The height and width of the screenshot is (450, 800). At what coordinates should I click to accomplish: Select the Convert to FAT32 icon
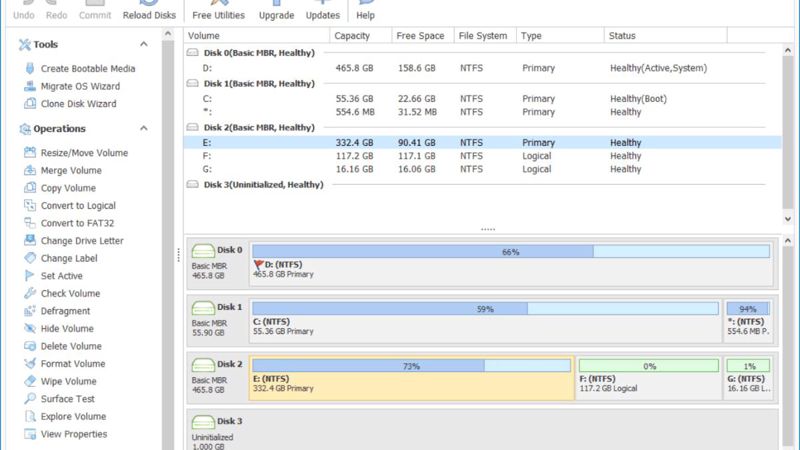tap(30, 223)
